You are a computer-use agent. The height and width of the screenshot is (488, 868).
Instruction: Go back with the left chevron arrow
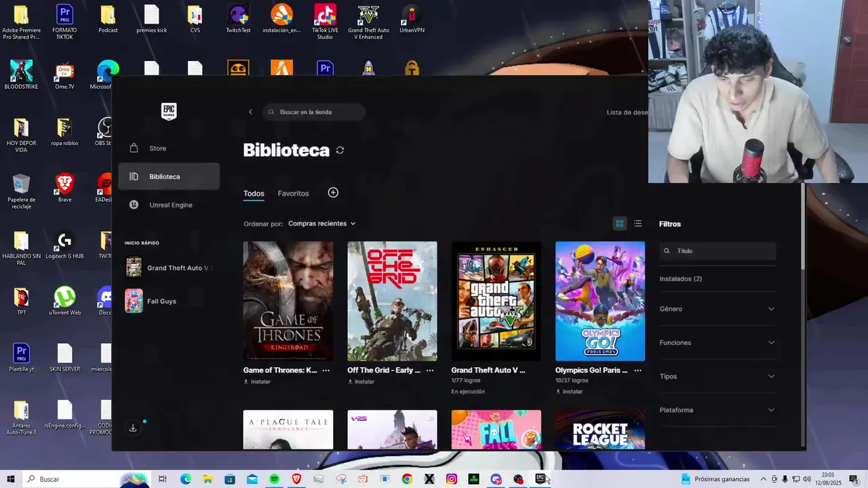coord(250,112)
